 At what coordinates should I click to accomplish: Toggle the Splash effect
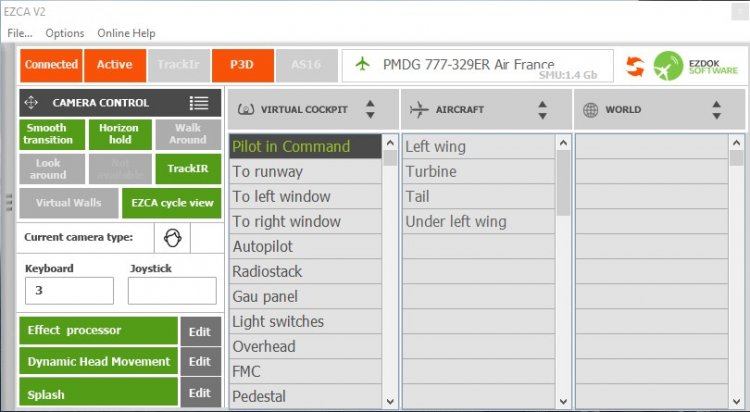click(98, 392)
